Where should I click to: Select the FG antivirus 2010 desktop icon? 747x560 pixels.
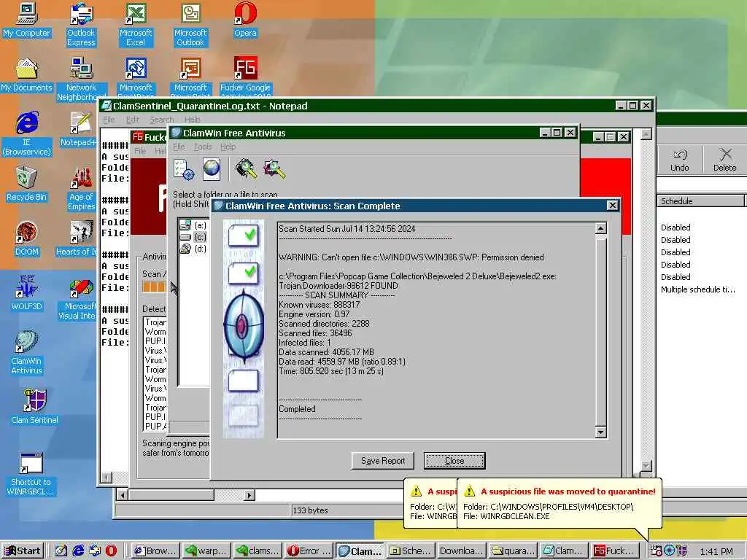245,75
